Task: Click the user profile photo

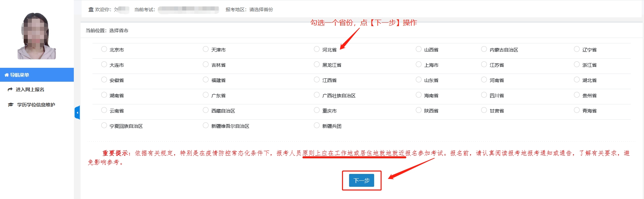Action: point(37,36)
